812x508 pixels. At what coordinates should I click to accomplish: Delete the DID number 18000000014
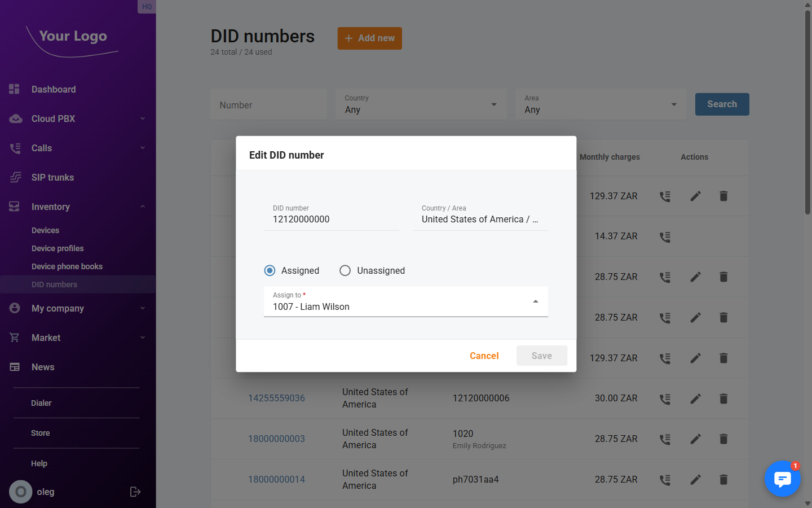[723, 479]
